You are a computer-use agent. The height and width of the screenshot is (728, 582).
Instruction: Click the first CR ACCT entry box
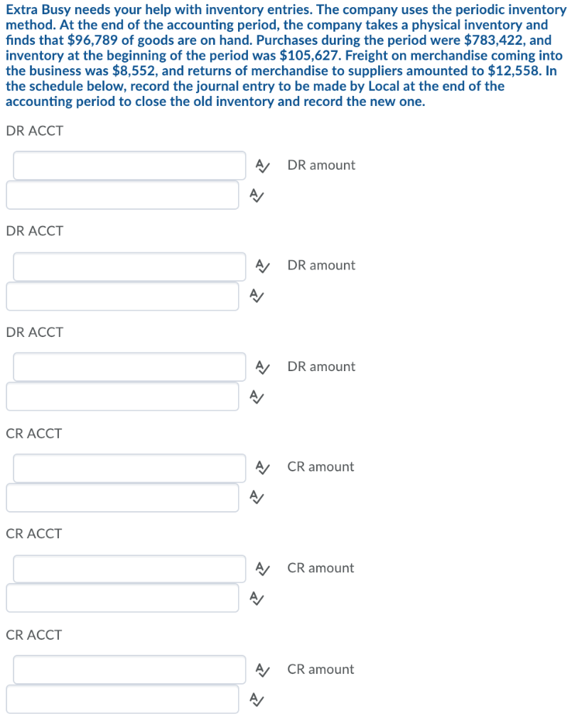(129, 468)
